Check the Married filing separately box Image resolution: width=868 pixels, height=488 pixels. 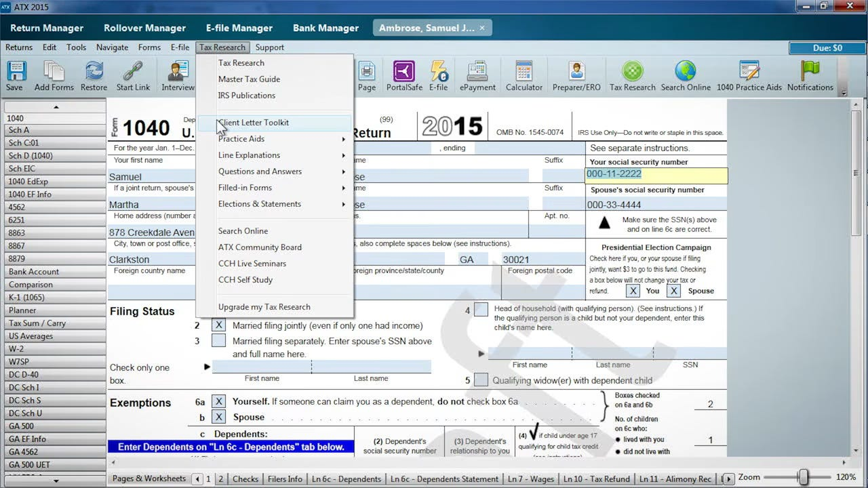coord(218,342)
